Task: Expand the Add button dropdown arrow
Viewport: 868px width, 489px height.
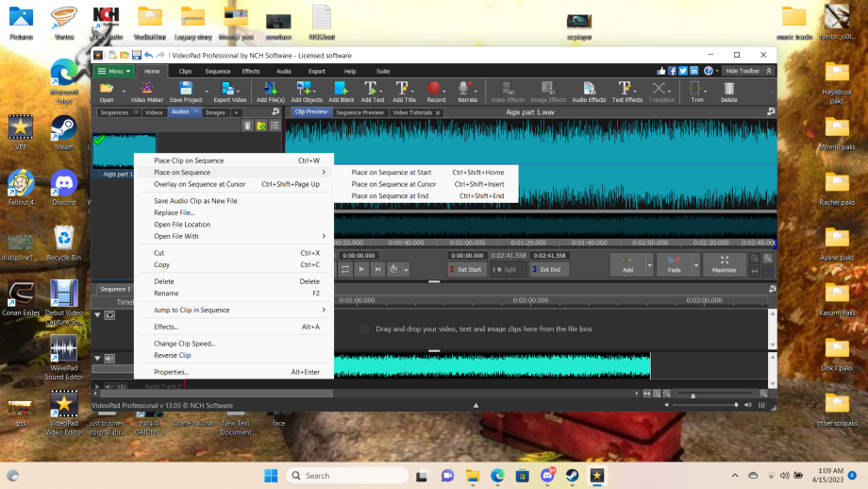Action: point(649,265)
